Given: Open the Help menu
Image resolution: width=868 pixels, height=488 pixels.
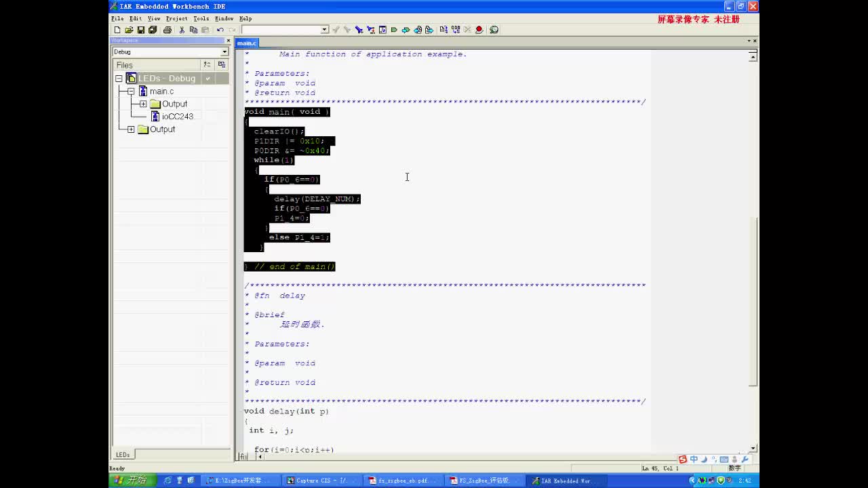Looking at the screenshot, I should [245, 18].
